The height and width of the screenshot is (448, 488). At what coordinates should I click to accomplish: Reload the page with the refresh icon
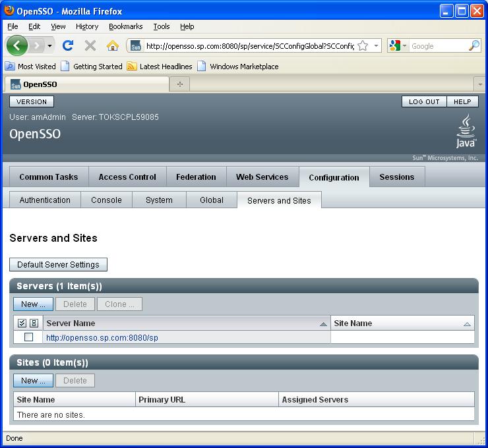coord(67,45)
